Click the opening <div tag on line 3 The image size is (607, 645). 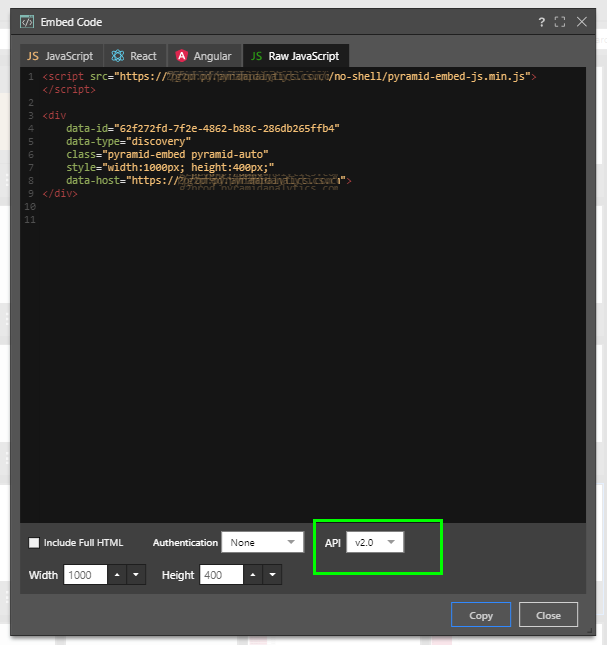pos(54,116)
